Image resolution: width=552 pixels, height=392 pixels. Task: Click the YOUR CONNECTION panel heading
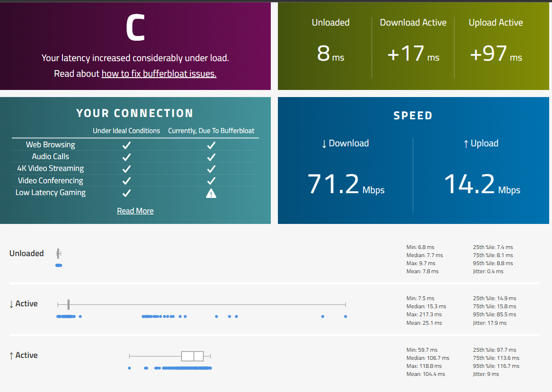click(135, 113)
